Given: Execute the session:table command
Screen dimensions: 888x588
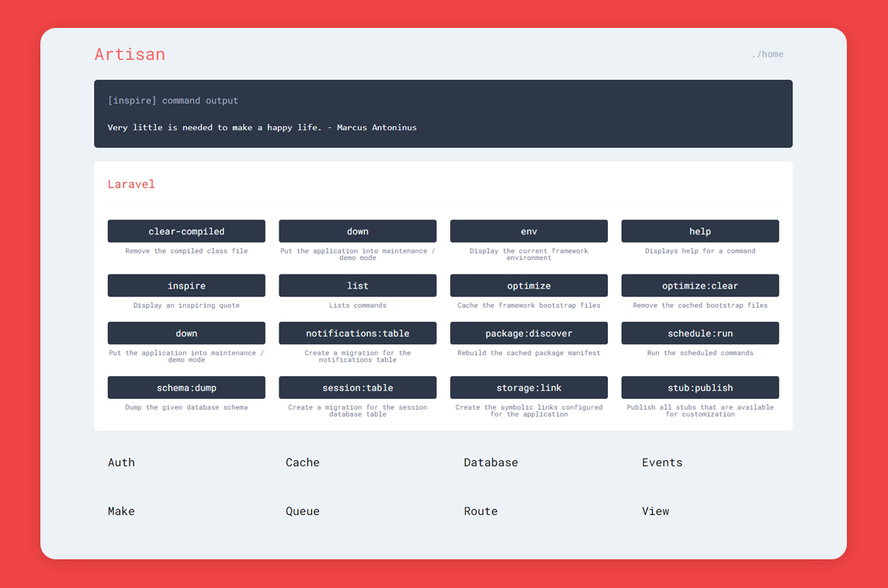Looking at the screenshot, I should tap(357, 387).
